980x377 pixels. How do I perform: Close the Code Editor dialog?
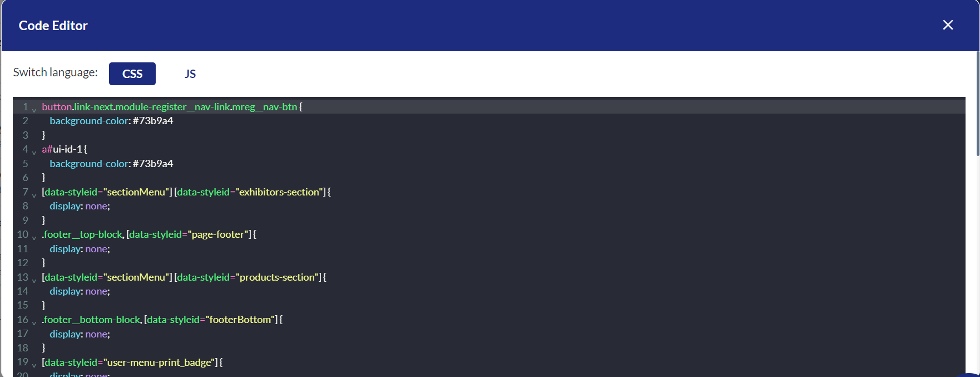[x=948, y=25]
